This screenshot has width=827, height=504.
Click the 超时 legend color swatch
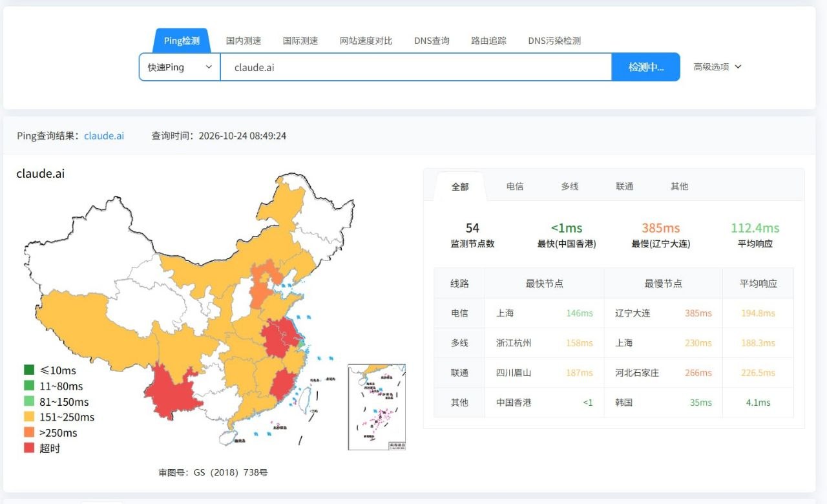point(29,448)
